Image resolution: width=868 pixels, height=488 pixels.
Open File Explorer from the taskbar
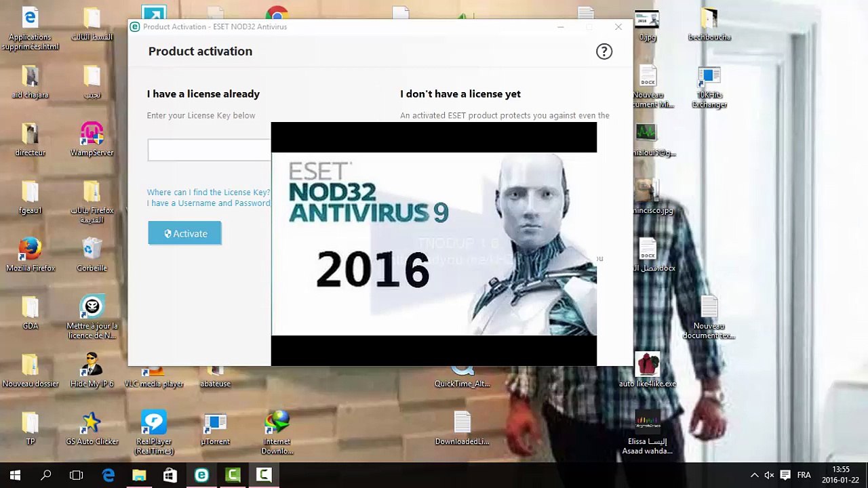tap(139, 475)
